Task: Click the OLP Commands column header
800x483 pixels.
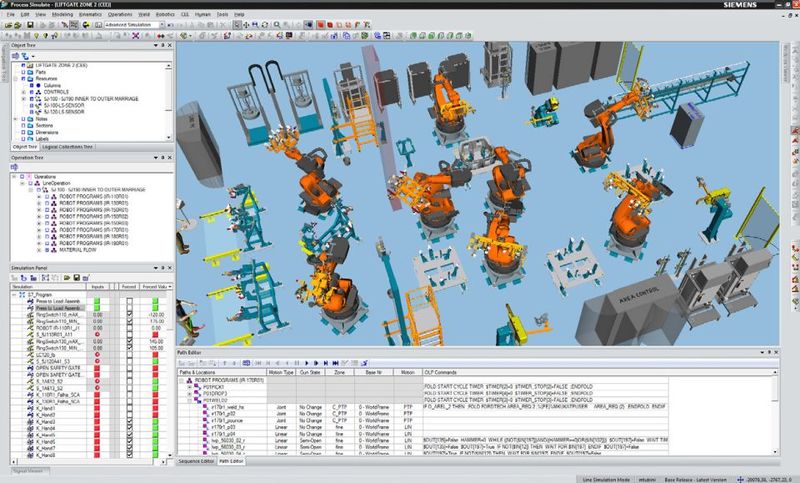Action: pyautogui.click(x=442, y=370)
